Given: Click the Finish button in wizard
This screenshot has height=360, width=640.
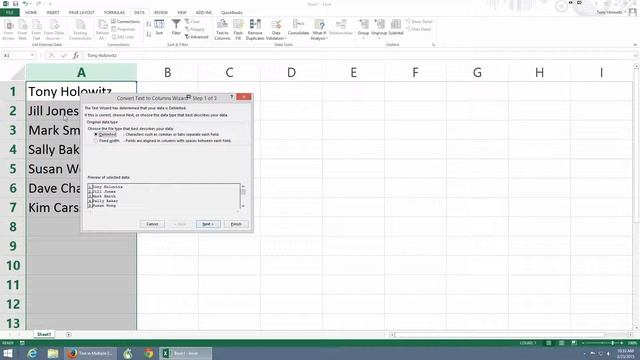Looking at the screenshot, I should pyautogui.click(x=236, y=224).
